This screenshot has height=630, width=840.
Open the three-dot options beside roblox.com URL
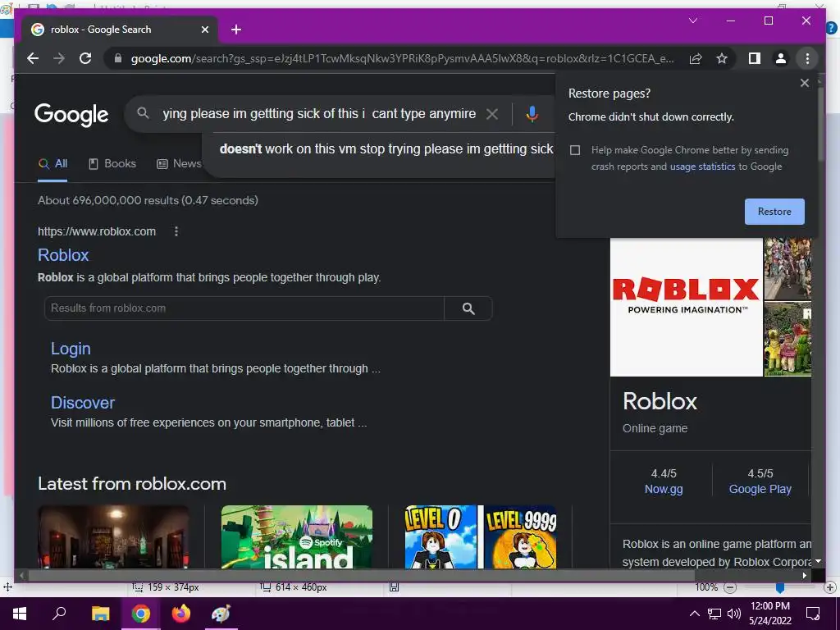point(176,231)
